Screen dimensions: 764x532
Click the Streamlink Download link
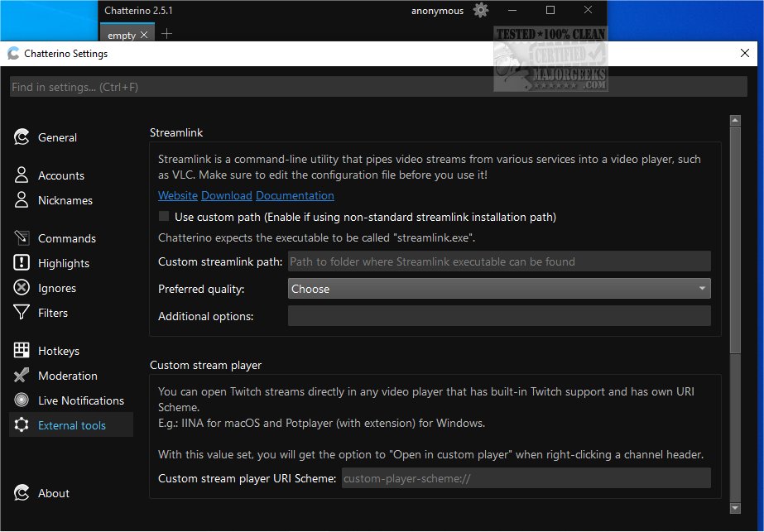coord(226,196)
